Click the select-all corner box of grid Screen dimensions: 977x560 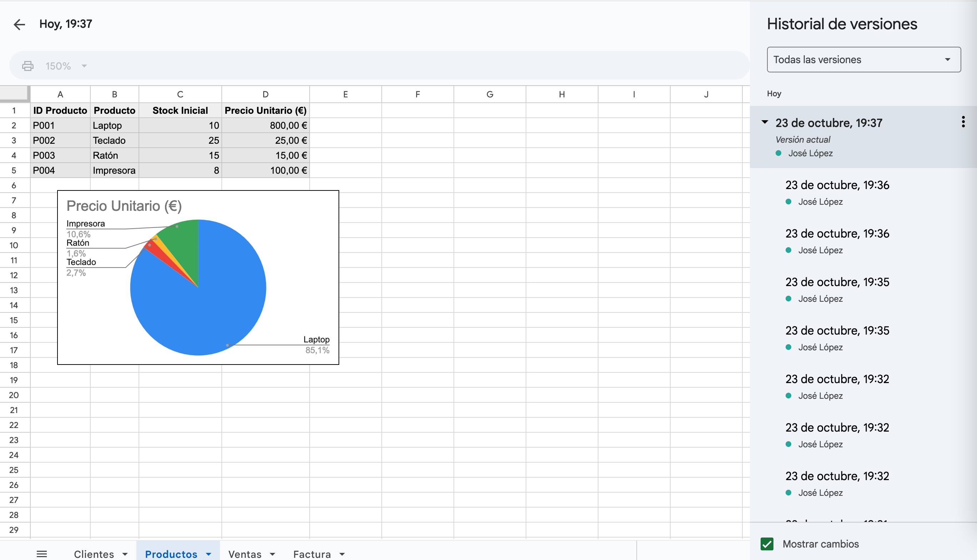coord(15,94)
